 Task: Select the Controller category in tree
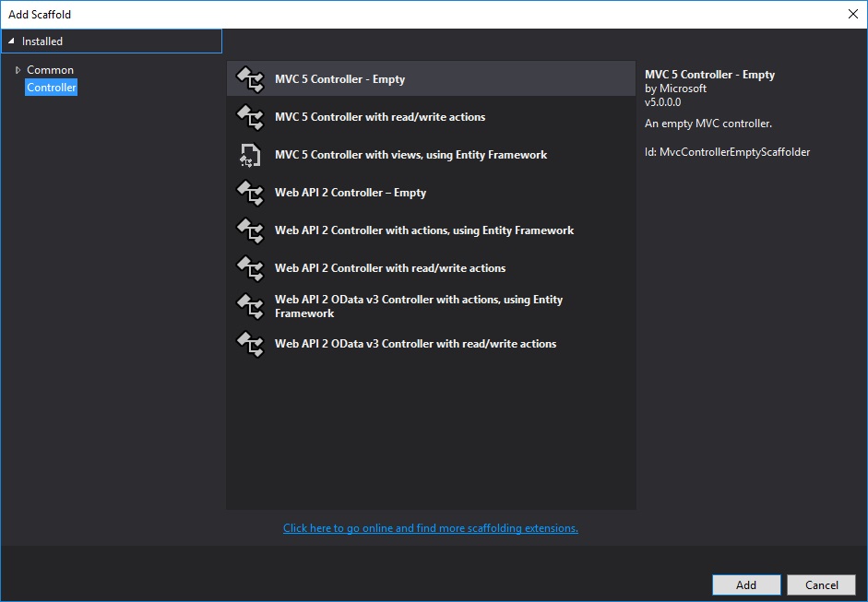click(52, 88)
